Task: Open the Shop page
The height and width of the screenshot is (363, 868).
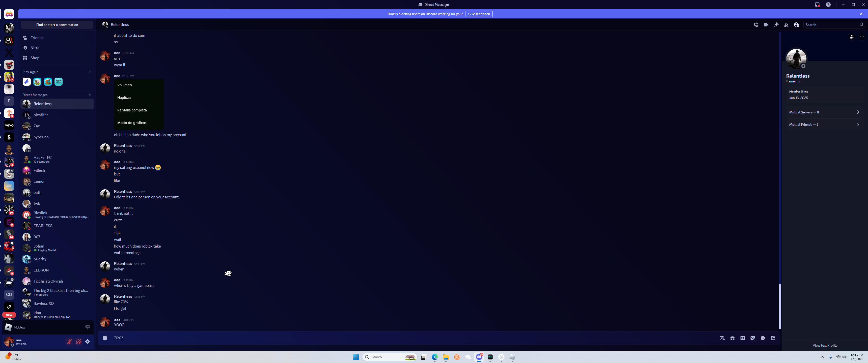Action: pyautogui.click(x=35, y=58)
